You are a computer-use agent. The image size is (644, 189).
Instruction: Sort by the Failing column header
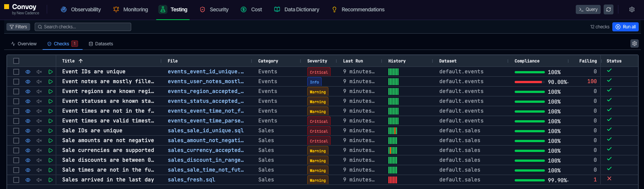(588, 61)
